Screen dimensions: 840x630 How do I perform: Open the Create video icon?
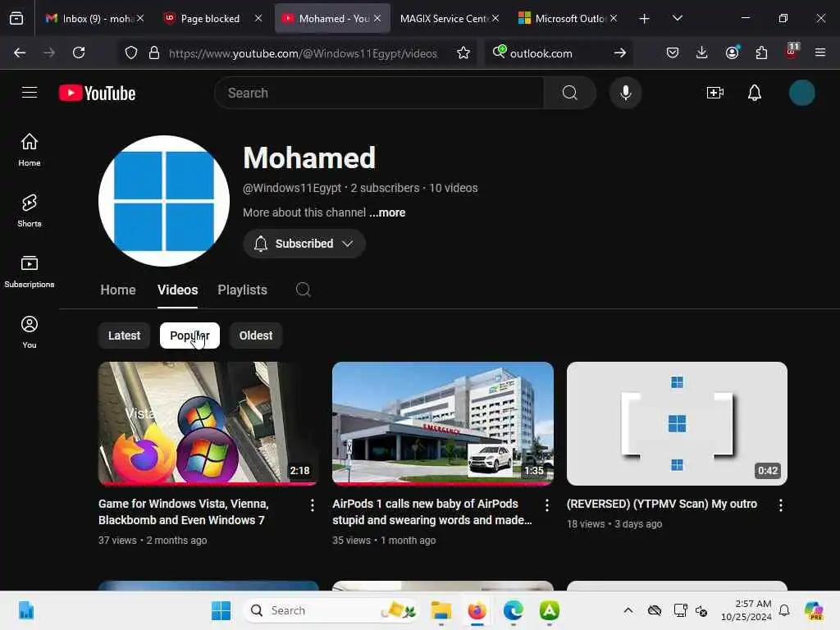tap(714, 93)
